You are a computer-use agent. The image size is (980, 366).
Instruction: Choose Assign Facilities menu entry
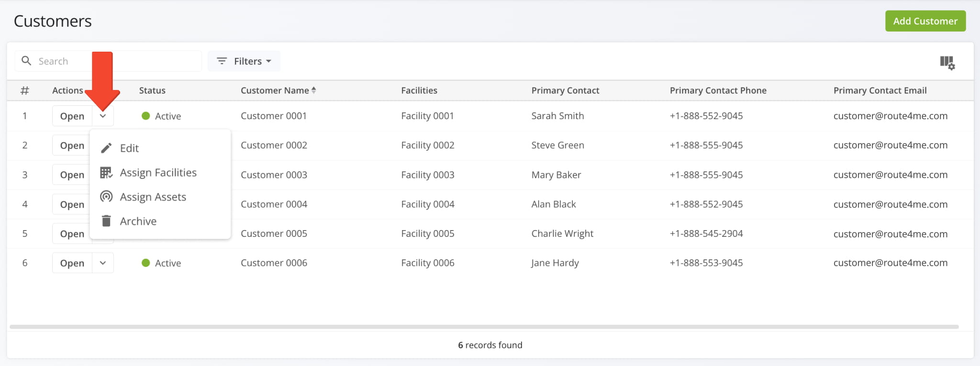(x=160, y=172)
